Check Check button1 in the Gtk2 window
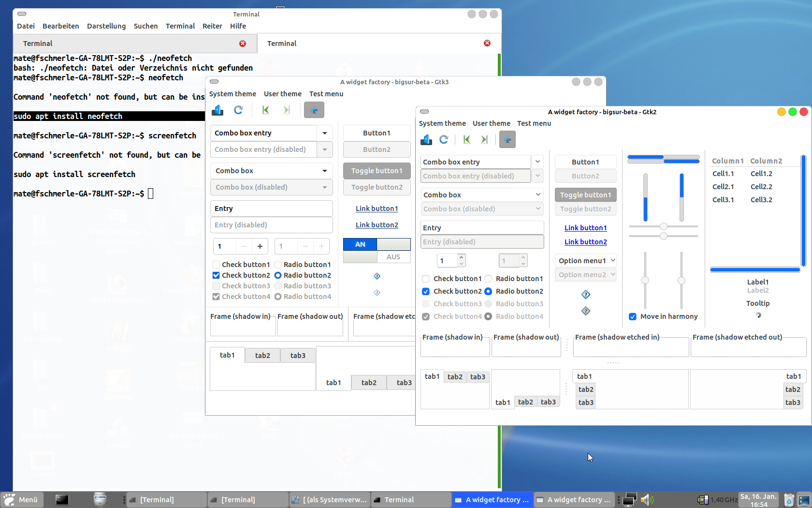The height and width of the screenshot is (508, 812). pos(426,279)
